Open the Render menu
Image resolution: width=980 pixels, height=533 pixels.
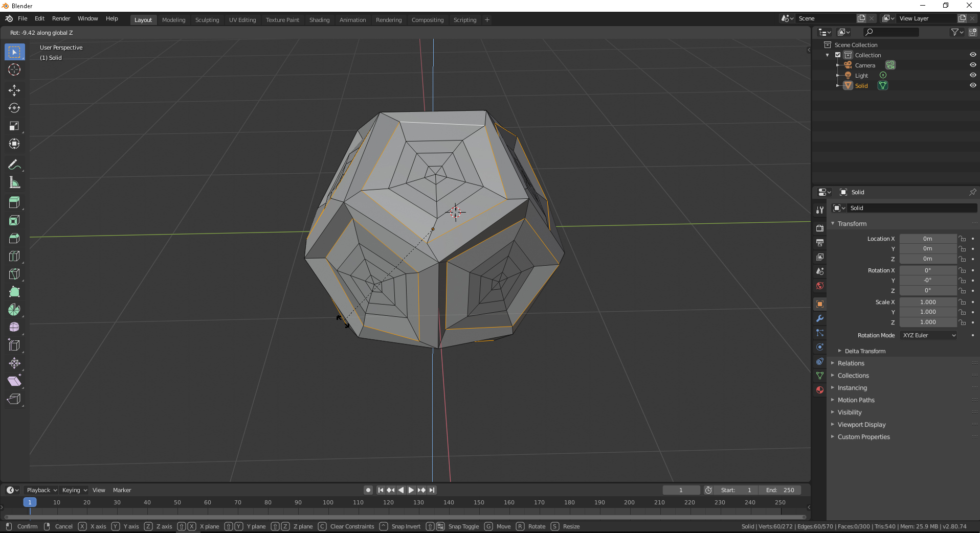coord(61,18)
